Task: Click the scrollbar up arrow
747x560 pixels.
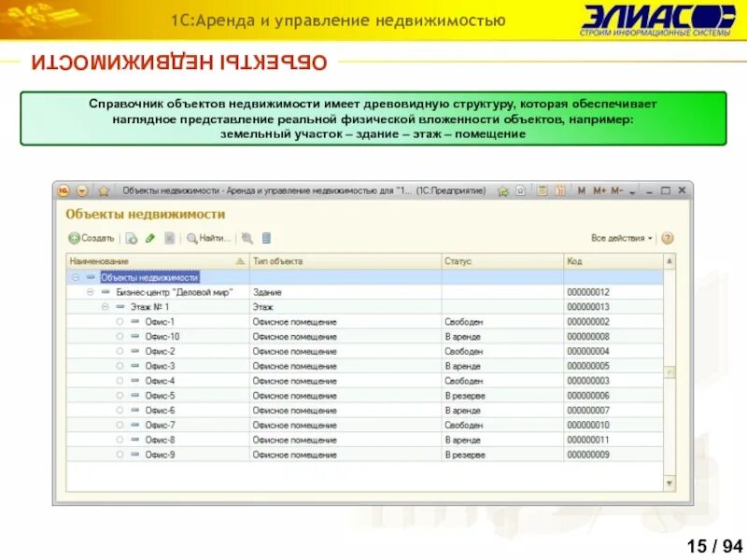Action: (x=669, y=261)
